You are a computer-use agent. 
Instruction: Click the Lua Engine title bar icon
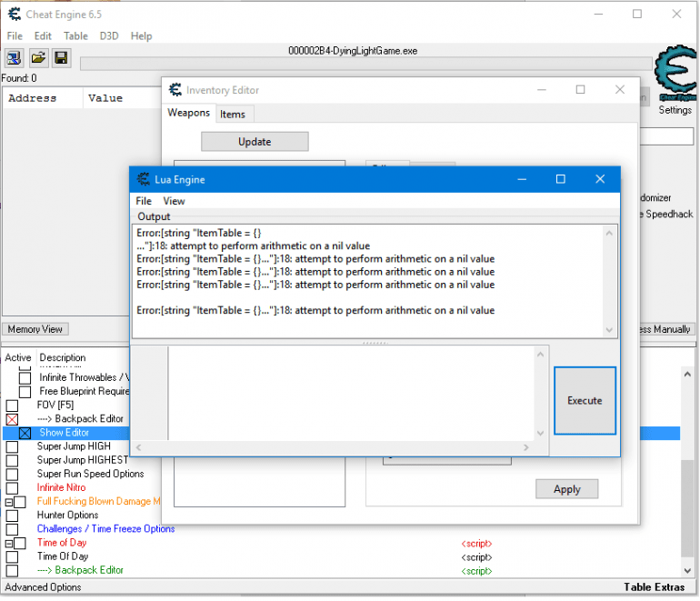click(143, 179)
